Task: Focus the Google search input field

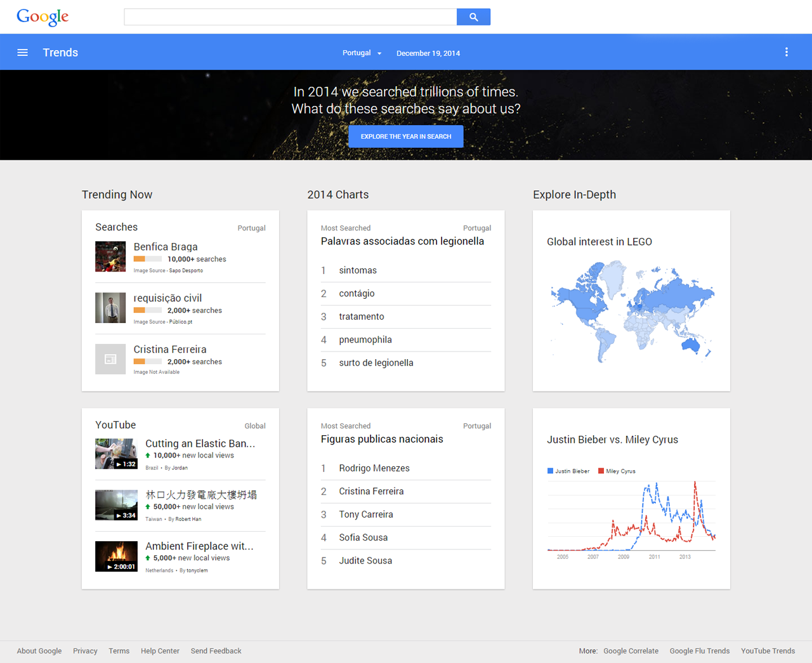Action: point(291,17)
